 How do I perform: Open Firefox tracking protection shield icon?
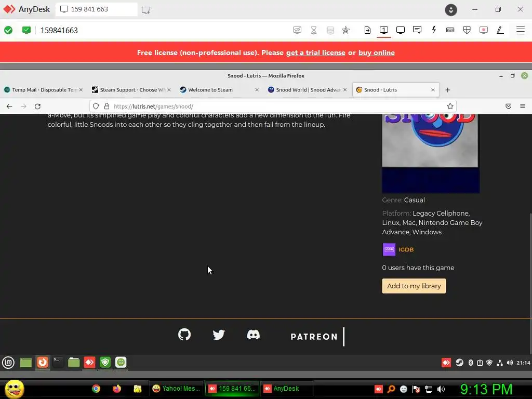pos(96,106)
